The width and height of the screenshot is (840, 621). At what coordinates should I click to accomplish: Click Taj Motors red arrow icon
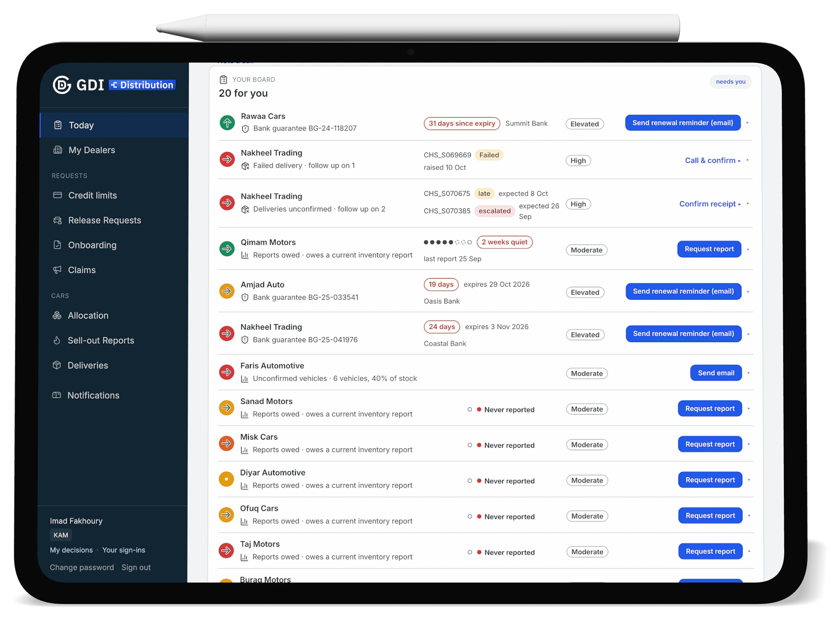[x=226, y=550]
